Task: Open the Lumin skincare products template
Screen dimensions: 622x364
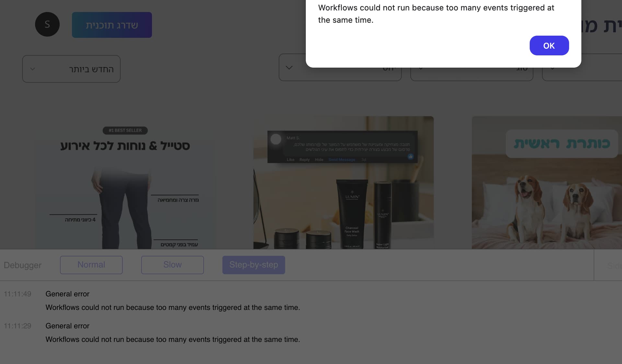Action: pos(343,183)
